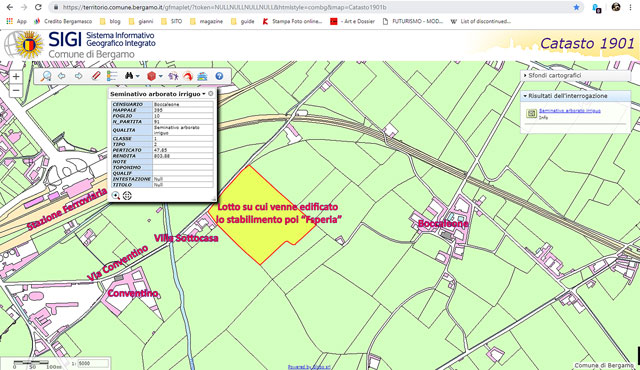Expand Seminativo arborato irriguo popup title menu
The image size is (640, 370).
pyautogui.click(x=203, y=94)
